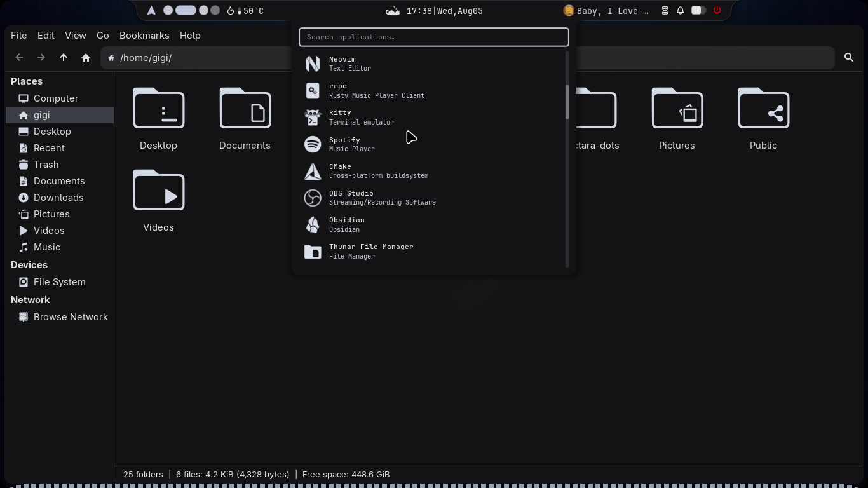Viewport: 868px width, 488px height.
Task: Click the hourglass icon in the top bar
Action: (665, 11)
